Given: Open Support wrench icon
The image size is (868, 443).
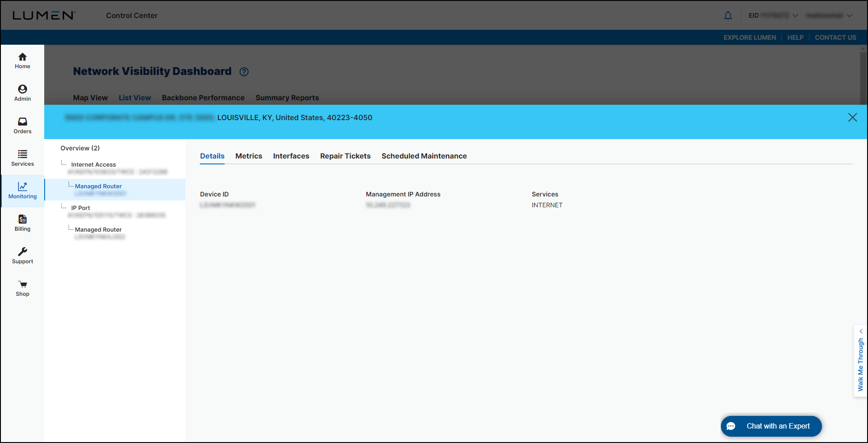Looking at the screenshot, I should 23,252.
